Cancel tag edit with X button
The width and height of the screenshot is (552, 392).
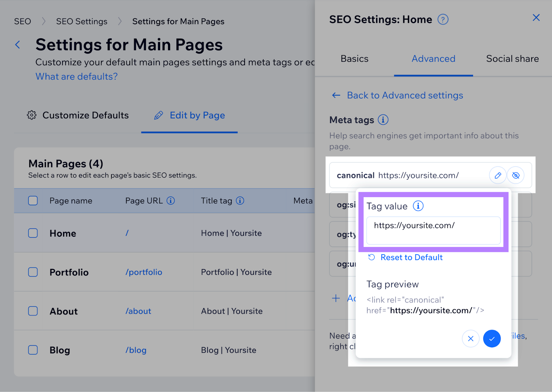(471, 339)
